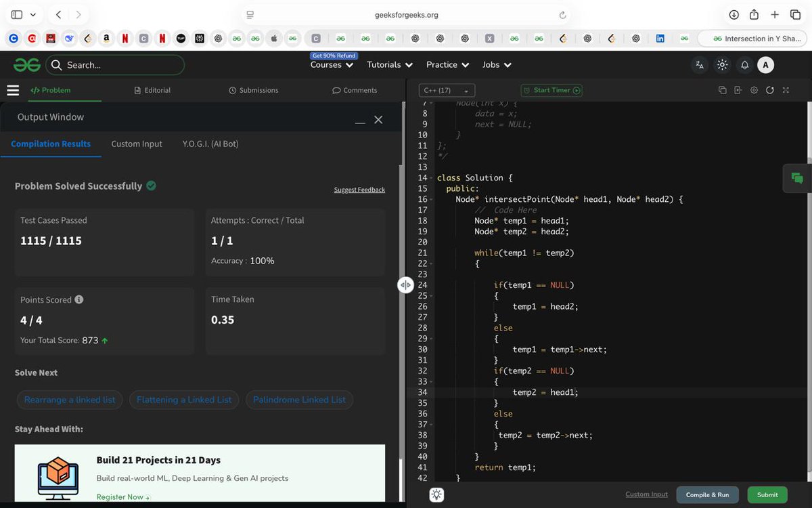
Task: Switch to the Submissions tab
Action: [254, 90]
